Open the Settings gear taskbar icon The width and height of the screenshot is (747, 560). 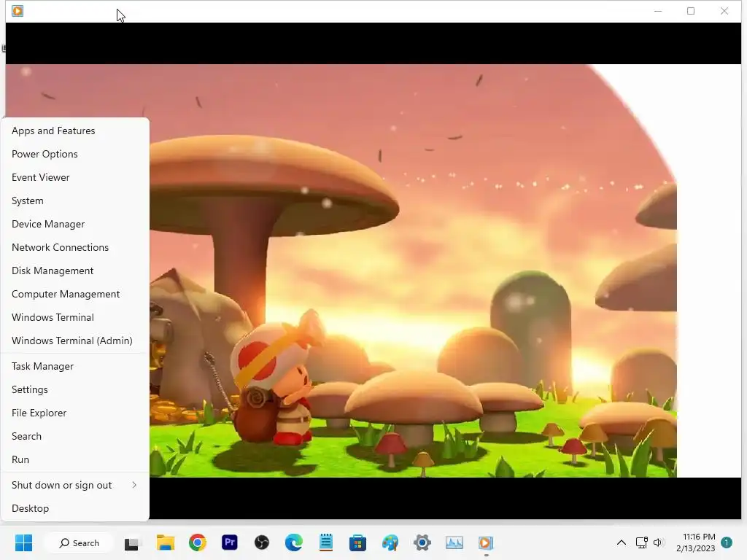click(422, 542)
